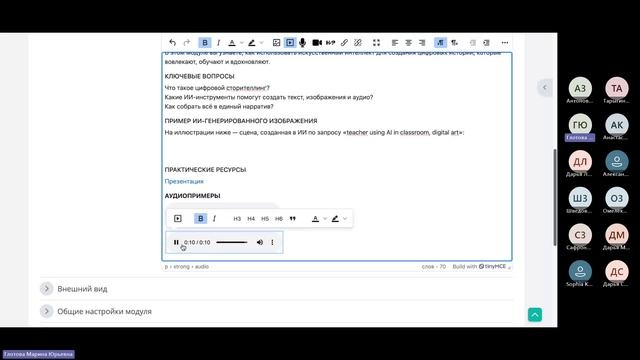640x360 pixels.
Task: Jump to top with green arrow button
Action: 535,315
